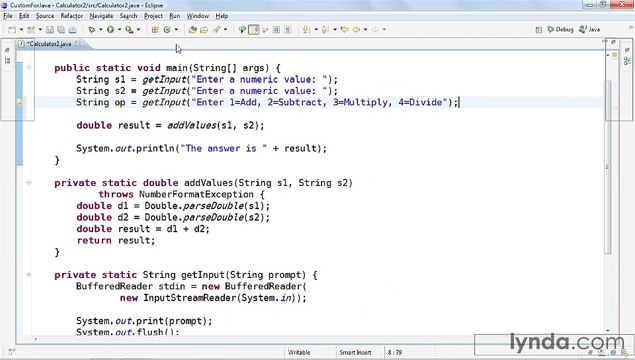This screenshot has height=360, width=635.
Task: Click the Open Type toolbar icon
Action: 193,30
